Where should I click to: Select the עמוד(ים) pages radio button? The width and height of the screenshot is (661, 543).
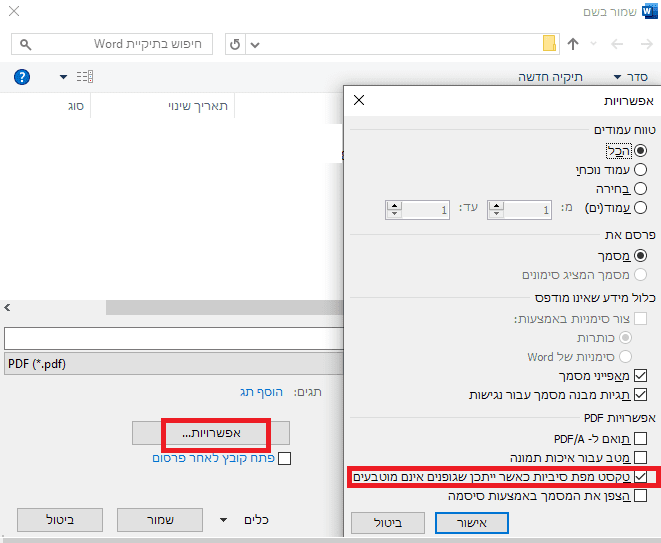point(640,207)
